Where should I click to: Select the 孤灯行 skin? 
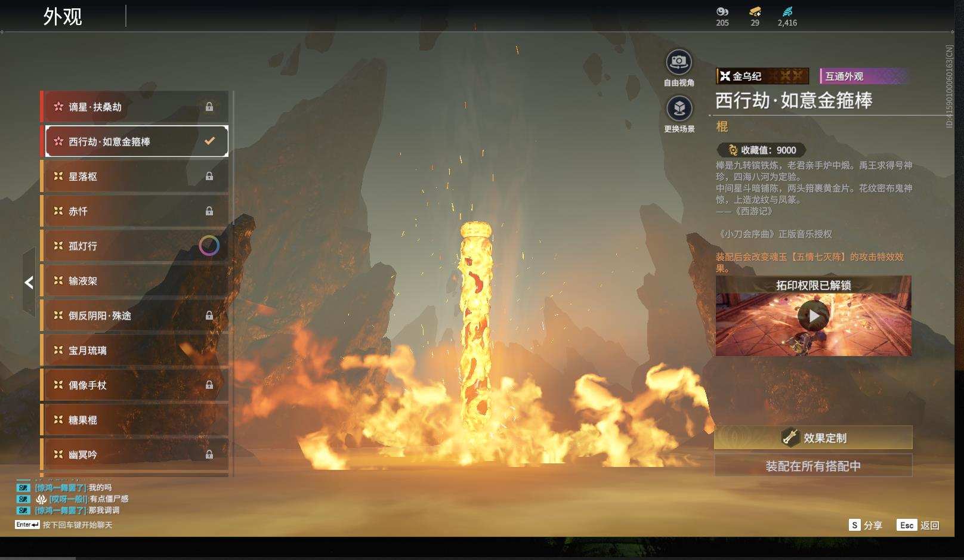(x=134, y=246)
